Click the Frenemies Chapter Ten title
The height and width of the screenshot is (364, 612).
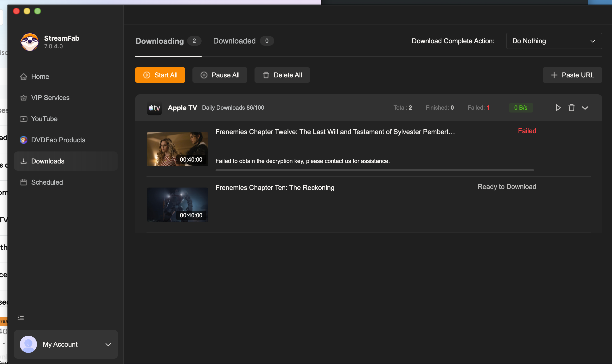[275, 188]
